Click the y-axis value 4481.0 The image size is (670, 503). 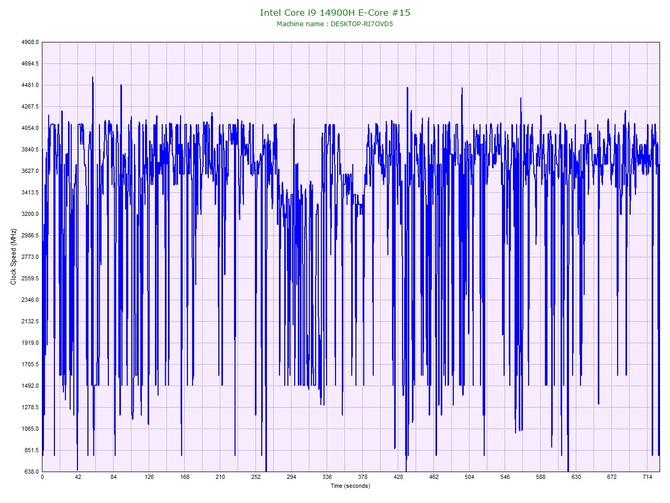pos(30,85)
